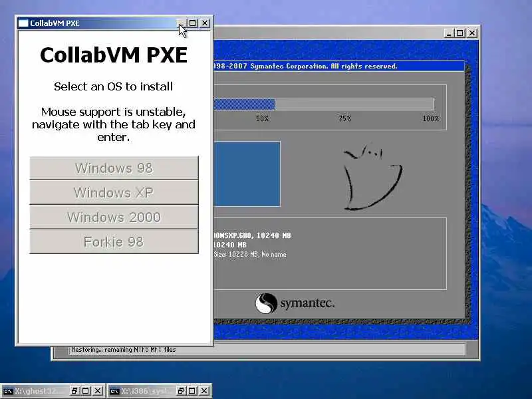Screen dimensions: 532x399
Task: Click the Ghost mascot drawing
Action: [372, 178]
